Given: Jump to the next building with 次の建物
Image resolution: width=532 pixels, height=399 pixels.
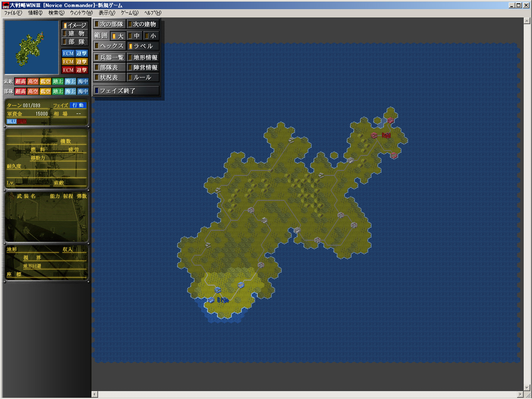Looking at the screenshot, I should tap(143, 25).
